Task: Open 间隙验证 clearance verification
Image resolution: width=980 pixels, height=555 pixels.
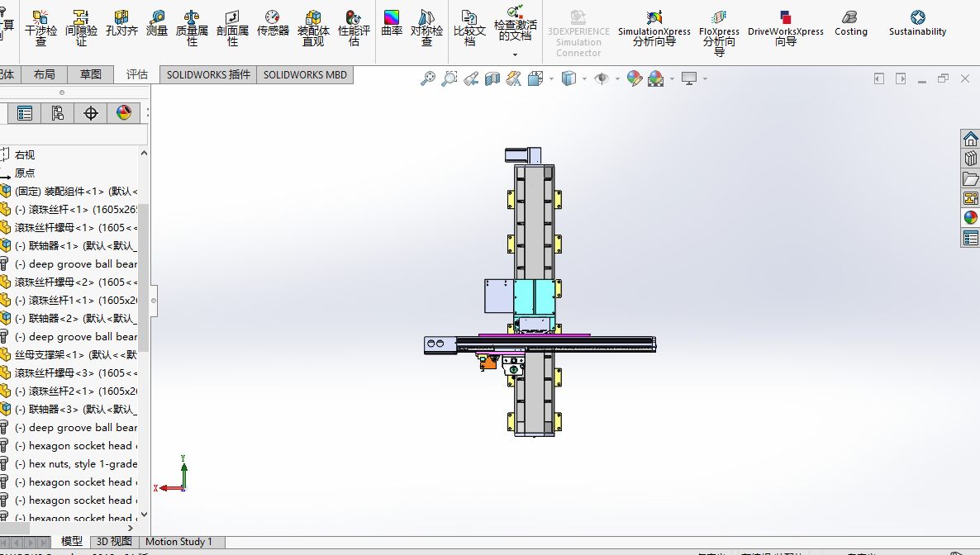Action: (x=81, y=28)
